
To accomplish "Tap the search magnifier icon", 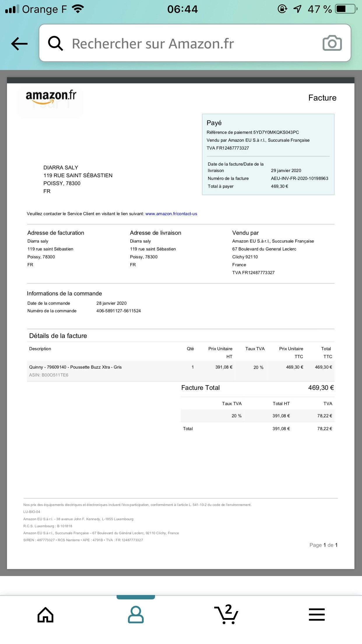I will click(55, 43).
